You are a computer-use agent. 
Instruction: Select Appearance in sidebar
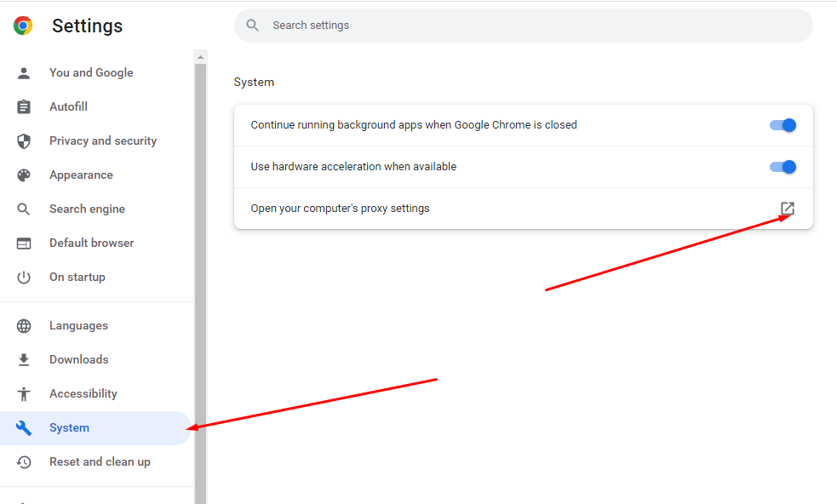click(96, 175)
